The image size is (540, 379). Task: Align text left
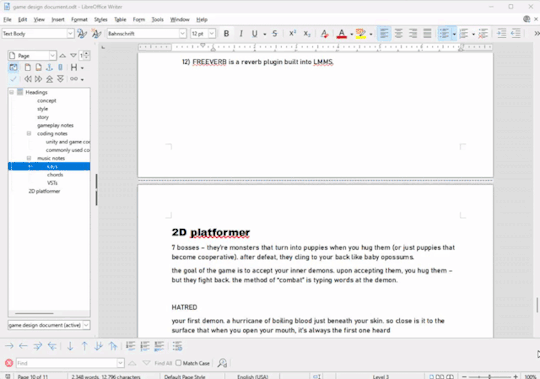(384, 33)
